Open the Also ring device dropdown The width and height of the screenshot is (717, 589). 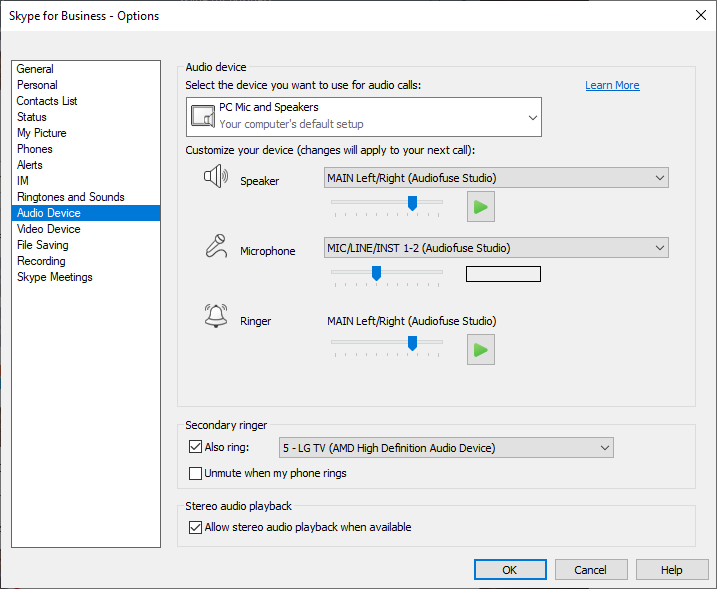(446, 448)
